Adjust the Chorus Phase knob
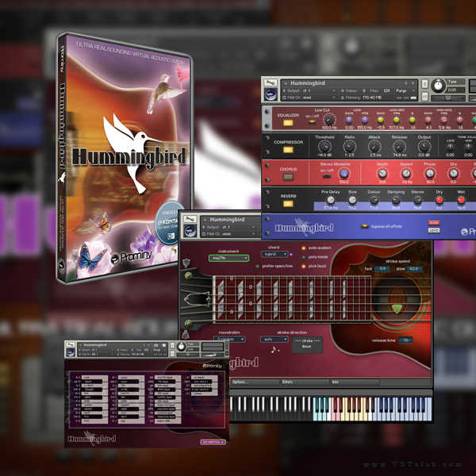The image size is (476, 476). (x=430, y=174)
